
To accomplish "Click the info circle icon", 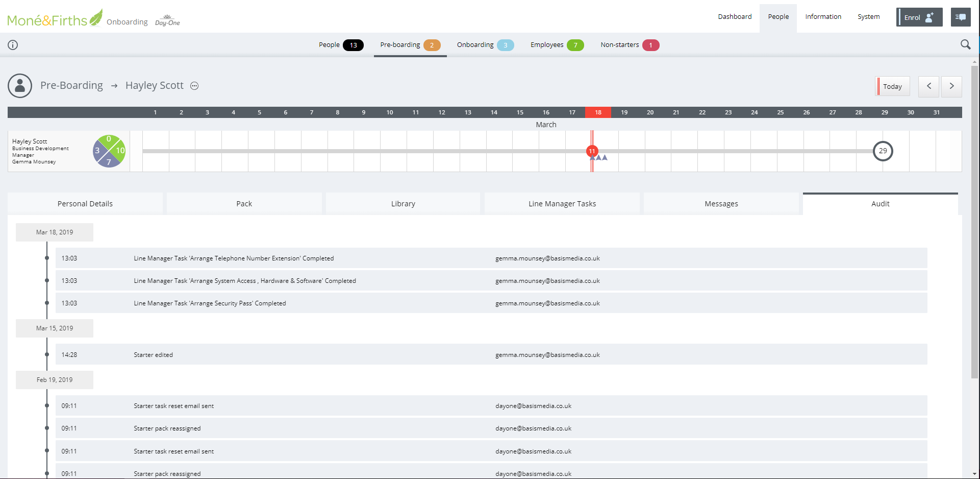I will click(13, 45).
